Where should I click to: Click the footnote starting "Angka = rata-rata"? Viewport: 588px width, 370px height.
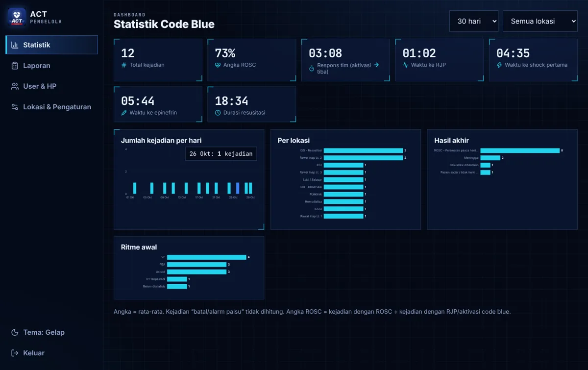click(x=312, y=312)
